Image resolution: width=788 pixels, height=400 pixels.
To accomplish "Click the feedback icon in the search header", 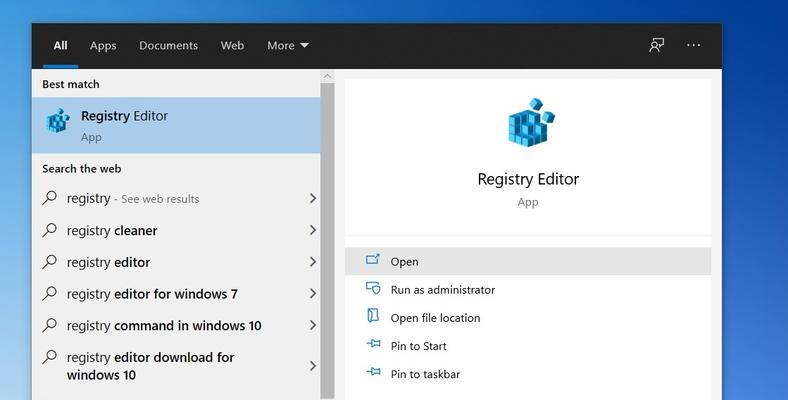I will click(656, 45).
